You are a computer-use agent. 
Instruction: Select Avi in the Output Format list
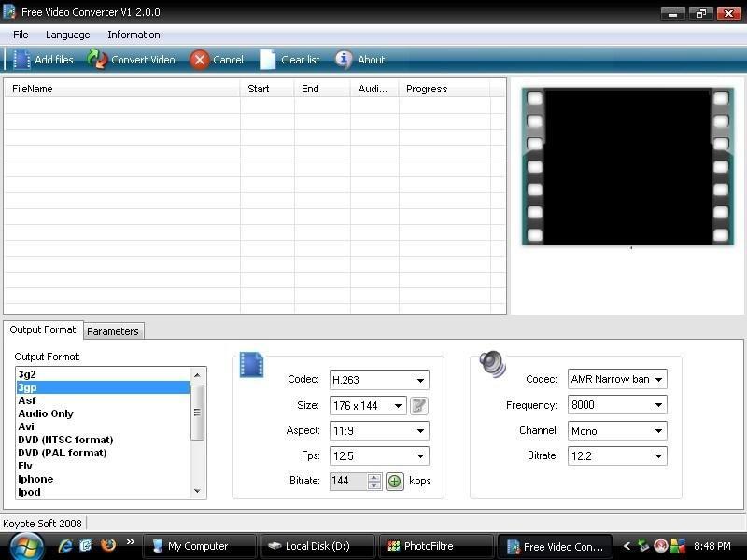(26, 427)
